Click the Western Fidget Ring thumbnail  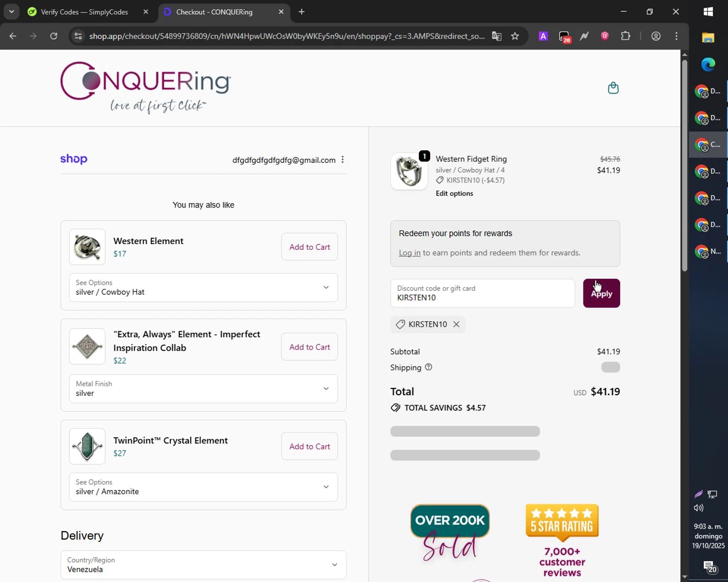point(409,171)
